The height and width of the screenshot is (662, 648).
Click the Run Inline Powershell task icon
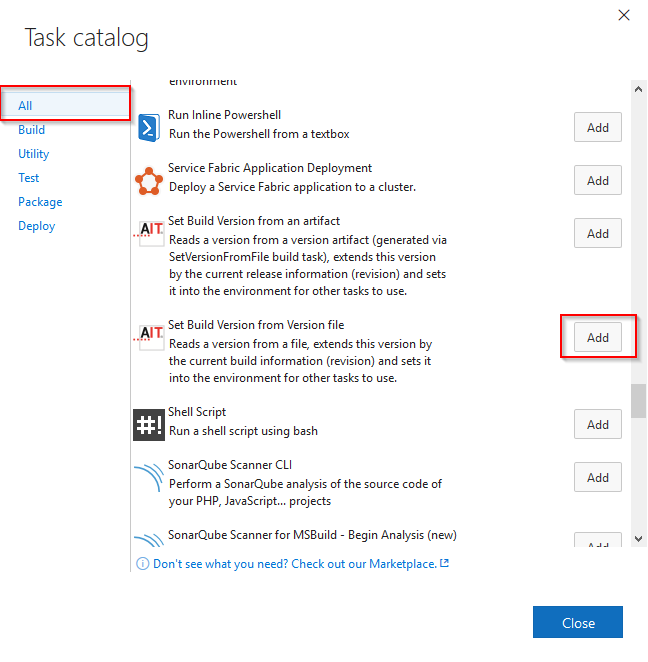pos(149,128)
